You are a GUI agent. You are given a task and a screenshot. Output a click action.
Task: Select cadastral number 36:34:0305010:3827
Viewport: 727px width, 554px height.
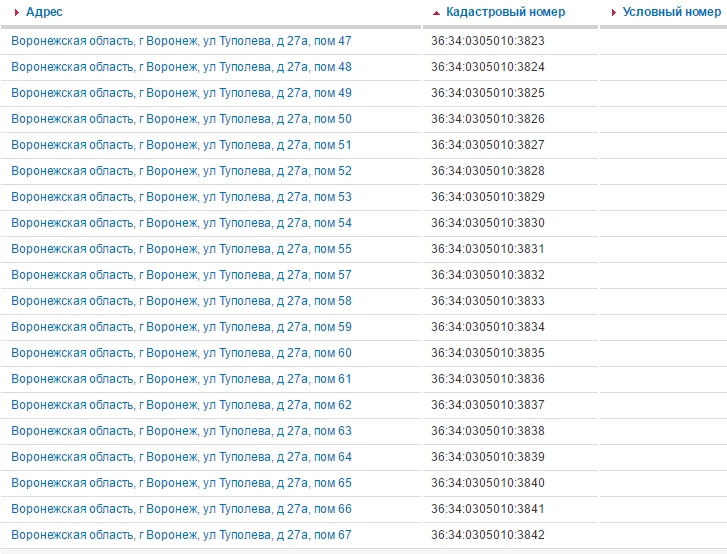(488, 145)
